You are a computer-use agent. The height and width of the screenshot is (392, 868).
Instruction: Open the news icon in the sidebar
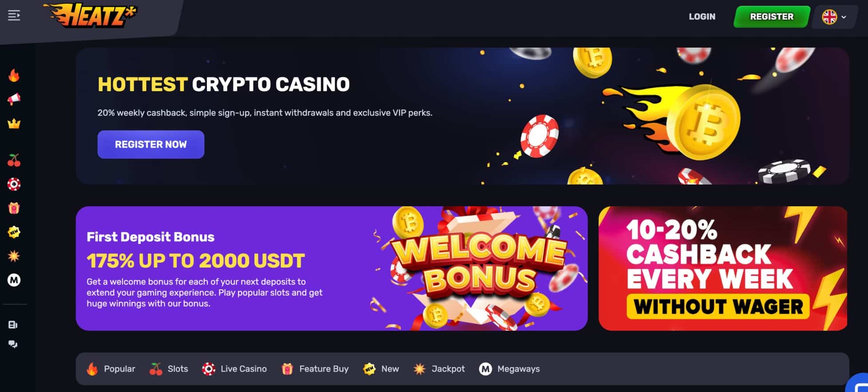point(13,325)
